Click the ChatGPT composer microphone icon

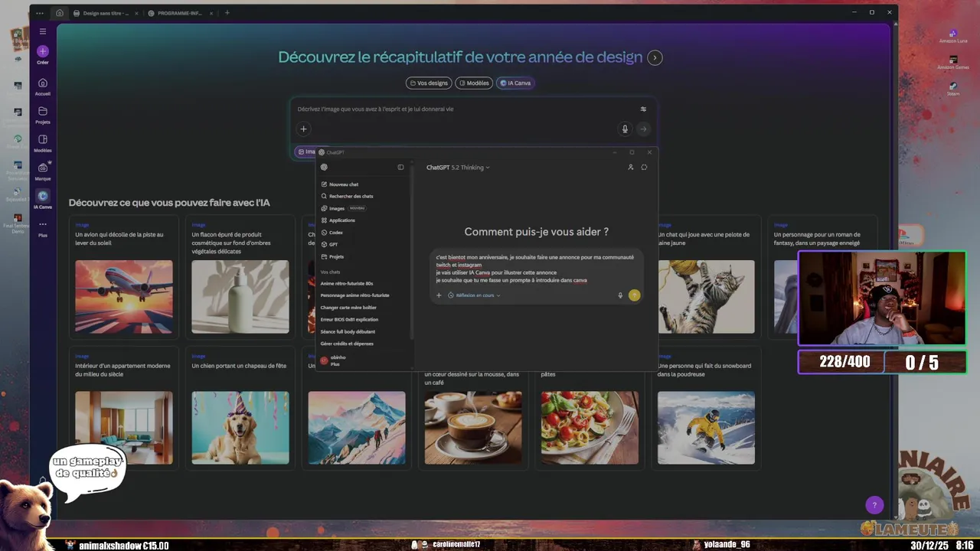pyautogui.click(x=620, y=295)
